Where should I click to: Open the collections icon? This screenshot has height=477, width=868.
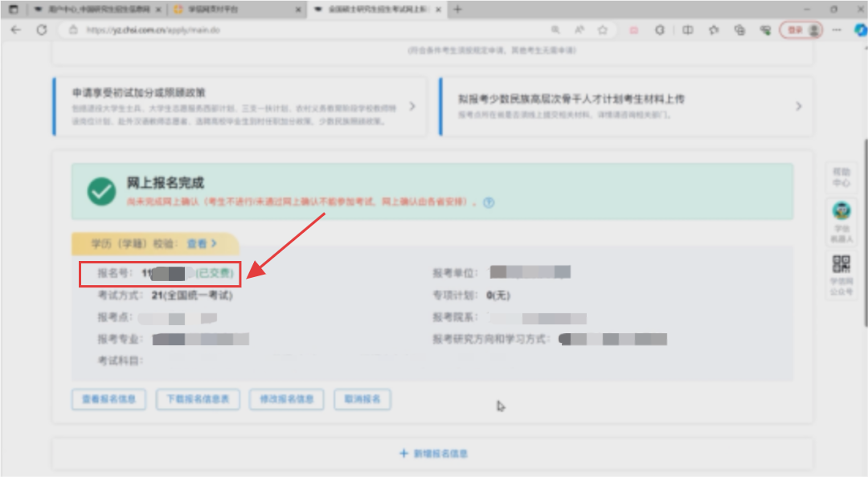coord(739,30)
